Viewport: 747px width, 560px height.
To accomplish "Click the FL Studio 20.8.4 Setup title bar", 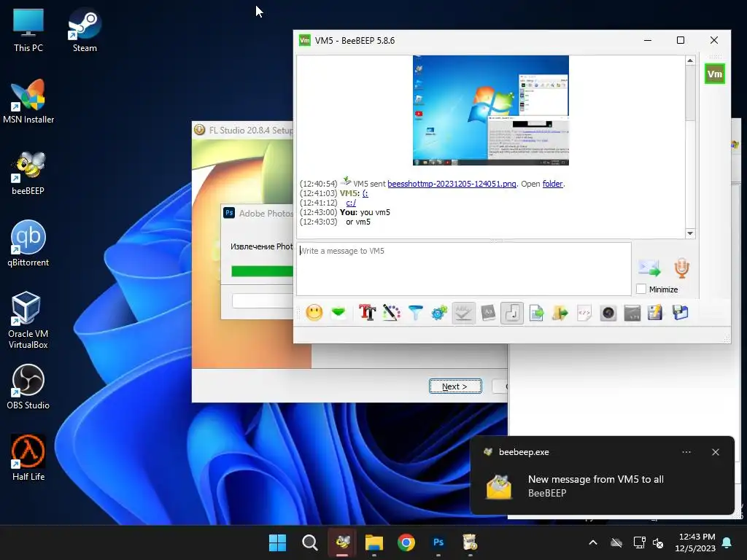I will 243,130.
